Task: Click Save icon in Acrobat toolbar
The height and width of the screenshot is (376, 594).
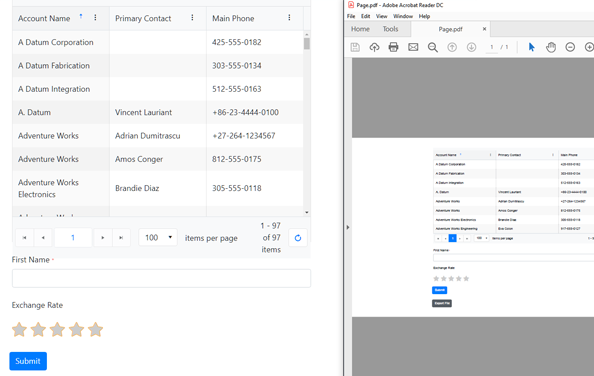Action: (x=355, y=47)
